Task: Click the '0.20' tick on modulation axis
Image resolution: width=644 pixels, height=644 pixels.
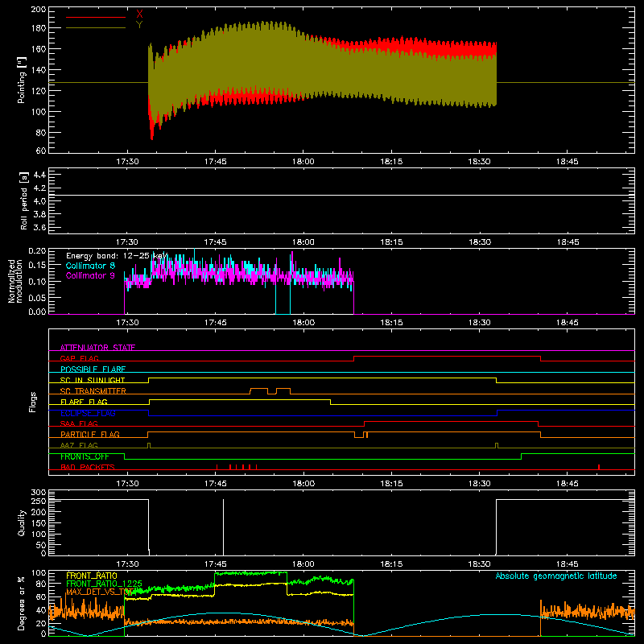Action: click(x=37, y=250)
